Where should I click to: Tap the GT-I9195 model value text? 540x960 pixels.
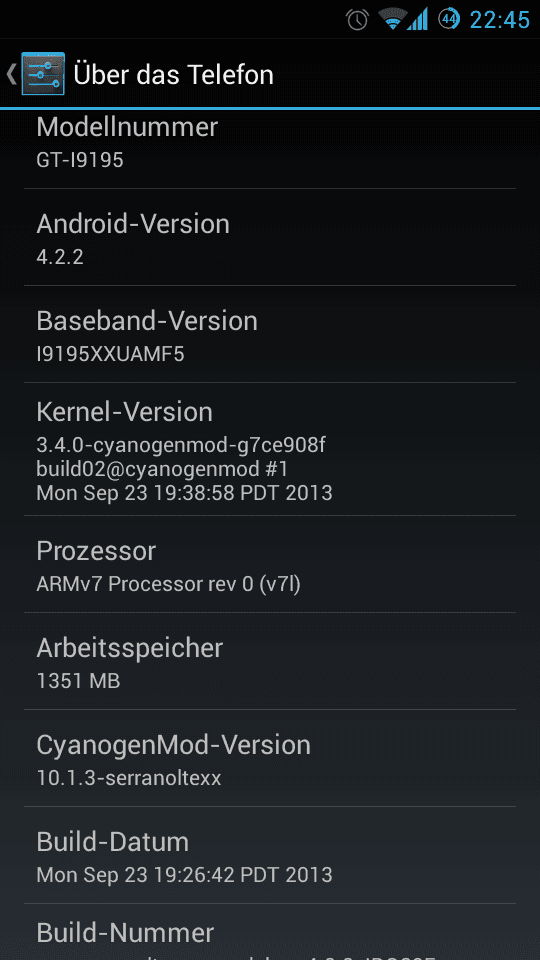pos(80,160)
